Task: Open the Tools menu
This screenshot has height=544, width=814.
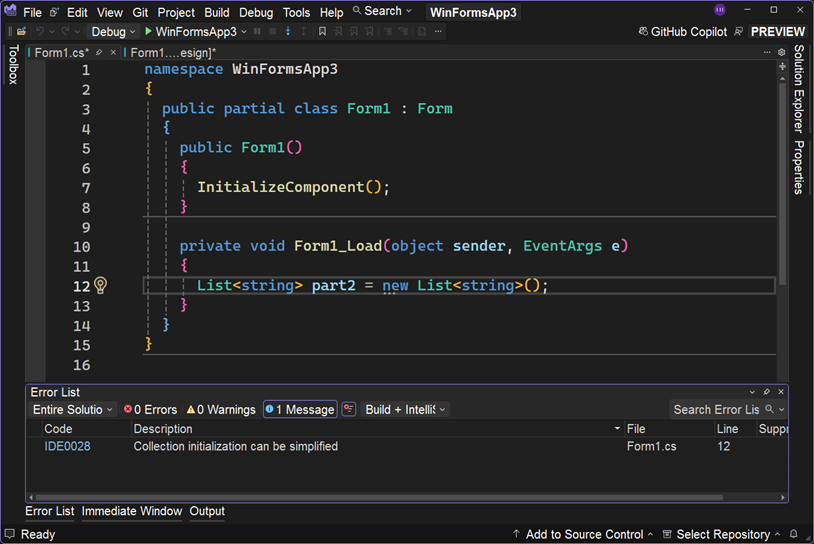Action: click(296, 12)
